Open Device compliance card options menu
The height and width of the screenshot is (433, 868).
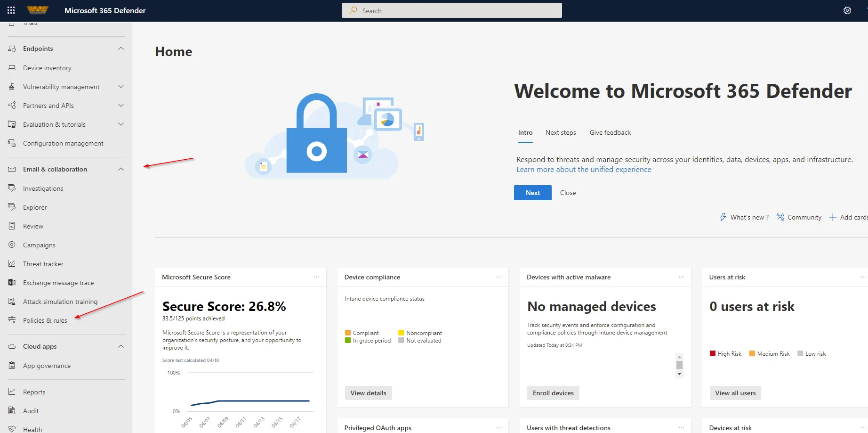click(x=499, y=277)
